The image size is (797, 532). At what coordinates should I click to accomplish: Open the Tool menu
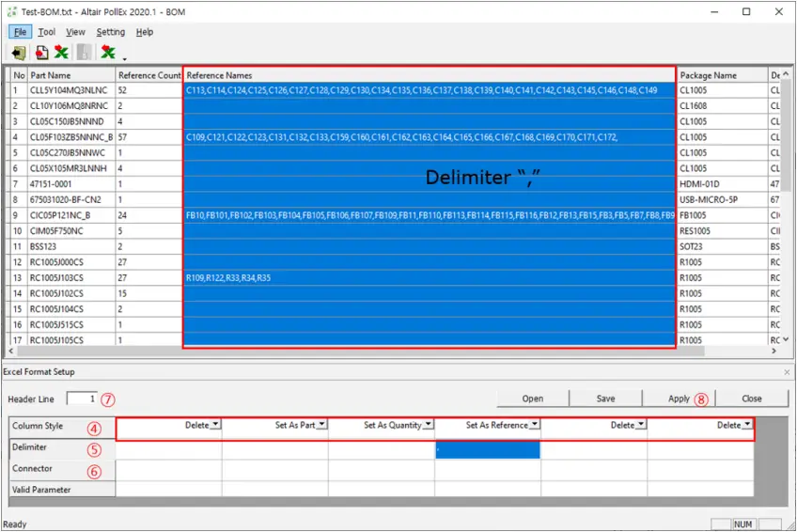[47, 32]
